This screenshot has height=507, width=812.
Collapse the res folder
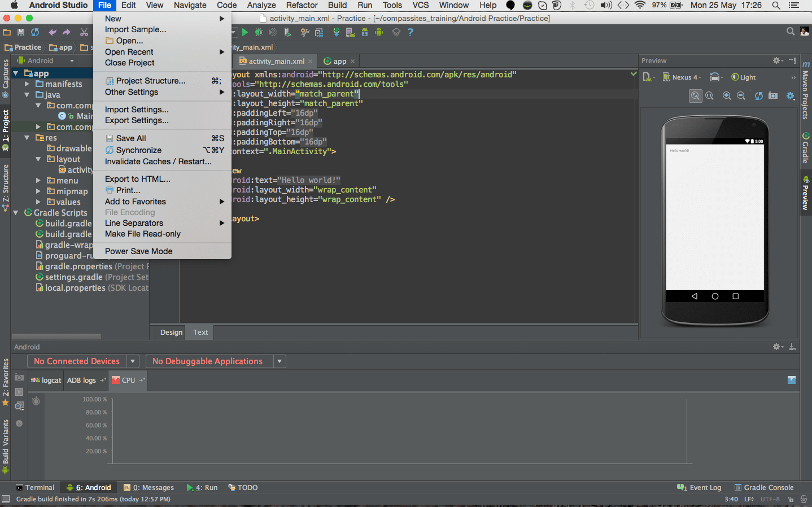(x=27, y=138)
